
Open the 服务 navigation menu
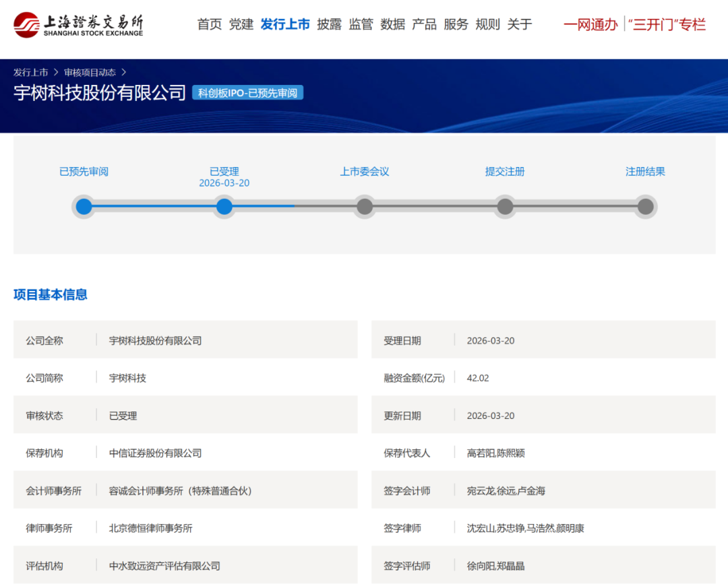tap(456, 25)
